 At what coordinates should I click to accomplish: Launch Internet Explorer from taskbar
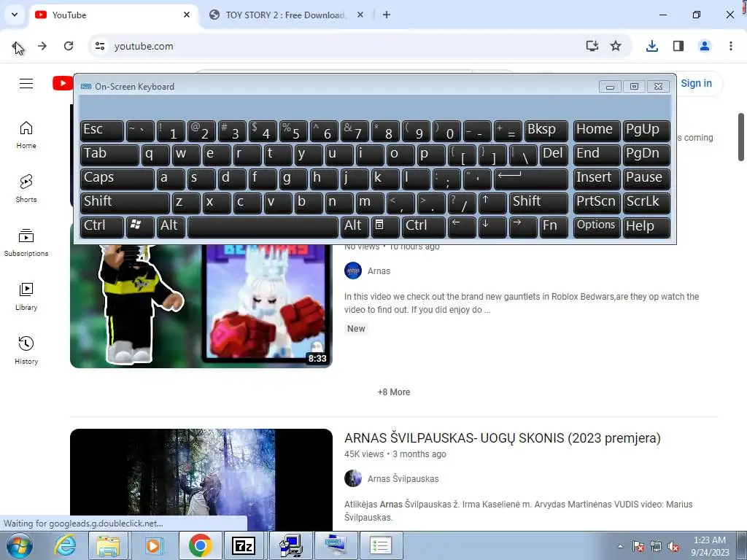pyautogui.click(x=65, y=545)
